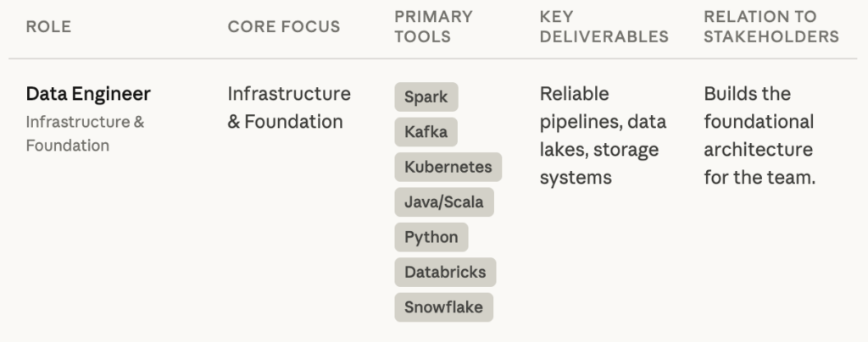Image resolution: width=868 pixels, height=342 pixels.
Task: Click the Snowflake tool tag
Action: pos(443,307)
